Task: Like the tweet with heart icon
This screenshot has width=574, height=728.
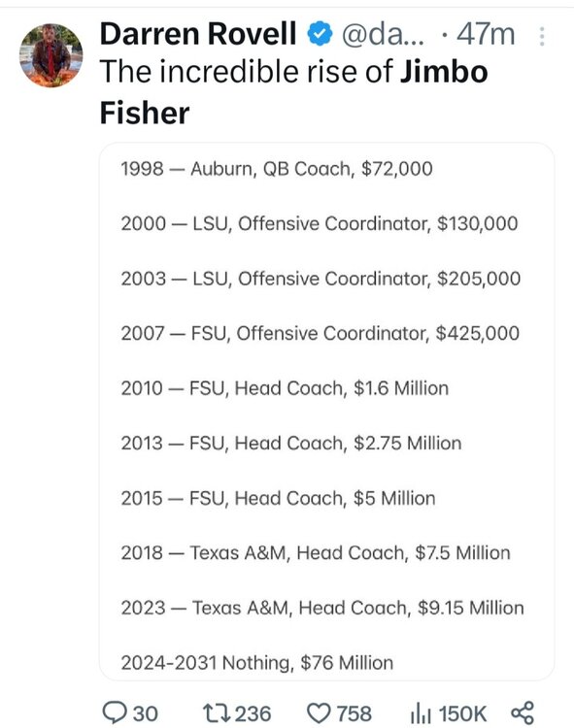Action: point(319,713)
